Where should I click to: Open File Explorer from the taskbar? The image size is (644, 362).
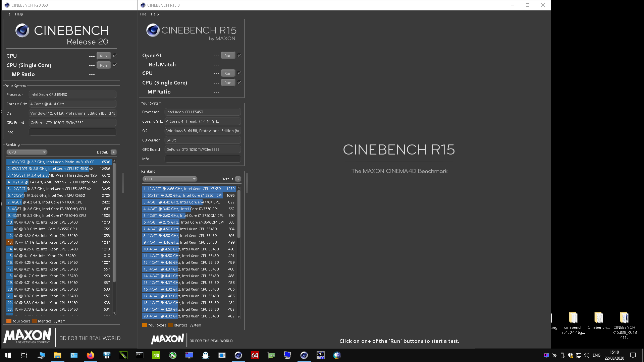click(x=58, y=355)
